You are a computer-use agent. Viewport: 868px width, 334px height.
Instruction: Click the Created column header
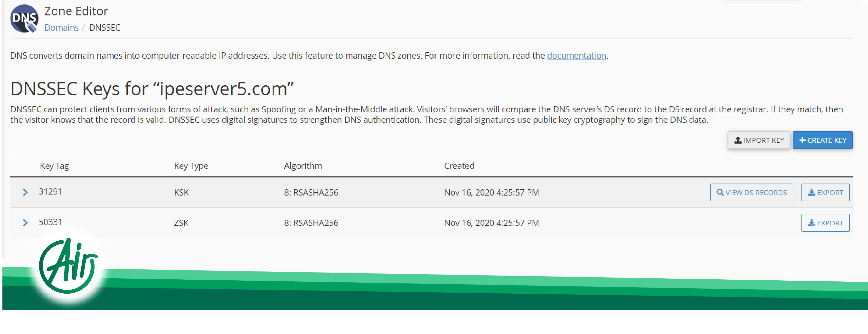click(x=459, y=166)
